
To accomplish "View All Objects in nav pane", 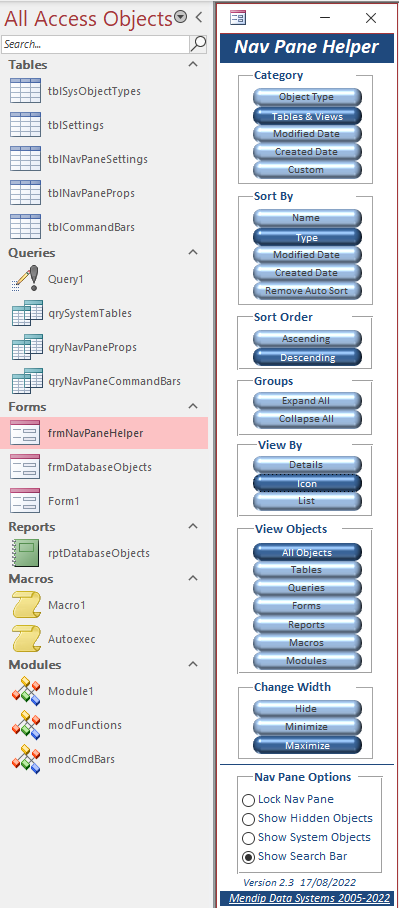I will pyautogui.click(x=307, y=552).
